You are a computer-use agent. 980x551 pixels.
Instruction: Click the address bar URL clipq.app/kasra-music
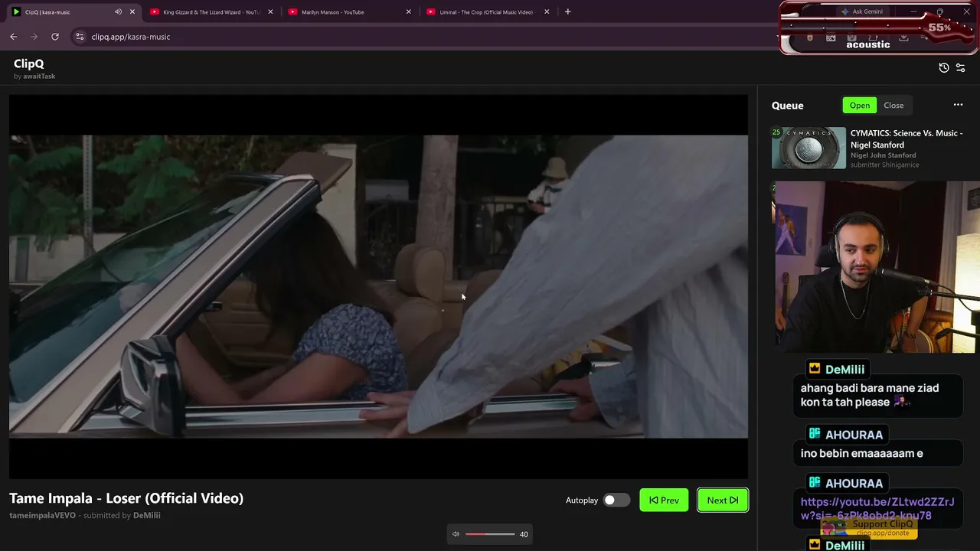pos(131,37)
